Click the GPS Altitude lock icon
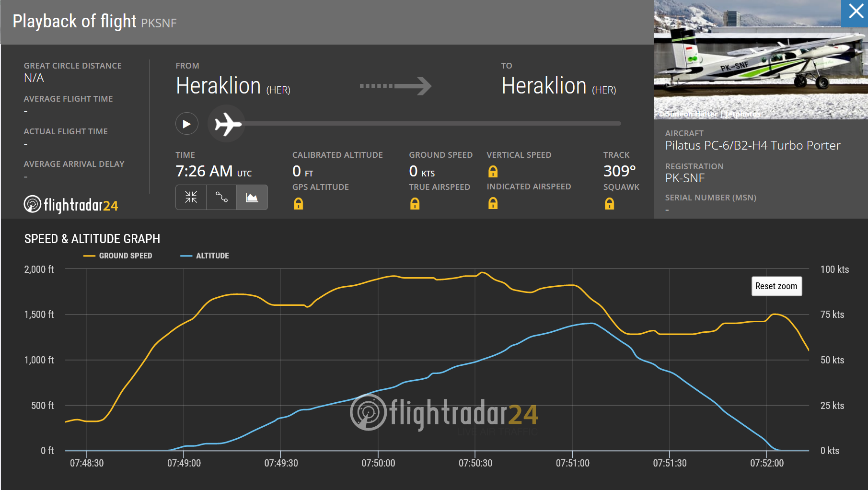Viewport: 868px width, 490px height. coord(298,204)
